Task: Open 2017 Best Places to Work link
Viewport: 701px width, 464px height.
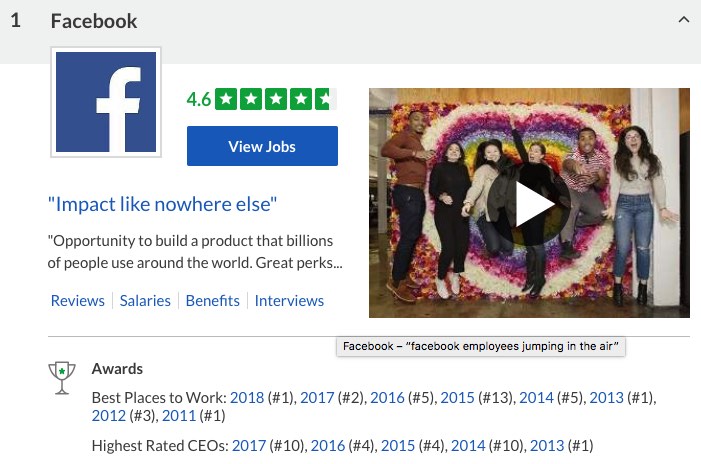Action: coord(317,397)
